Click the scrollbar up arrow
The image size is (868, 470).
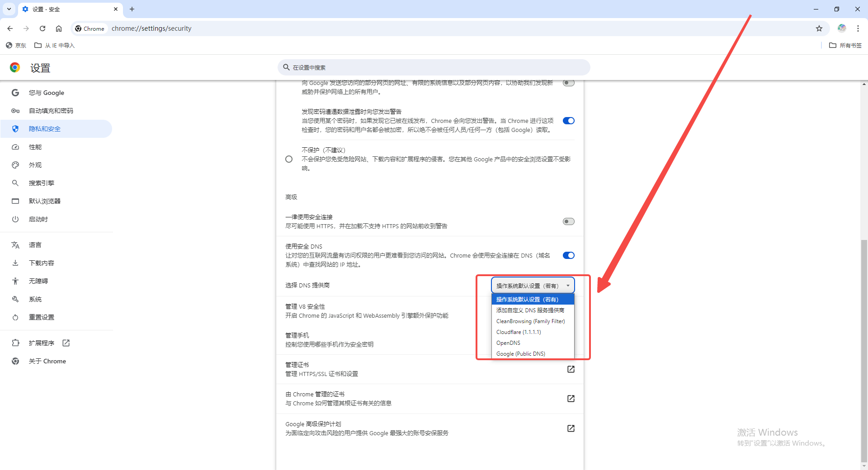click(864, 84)
